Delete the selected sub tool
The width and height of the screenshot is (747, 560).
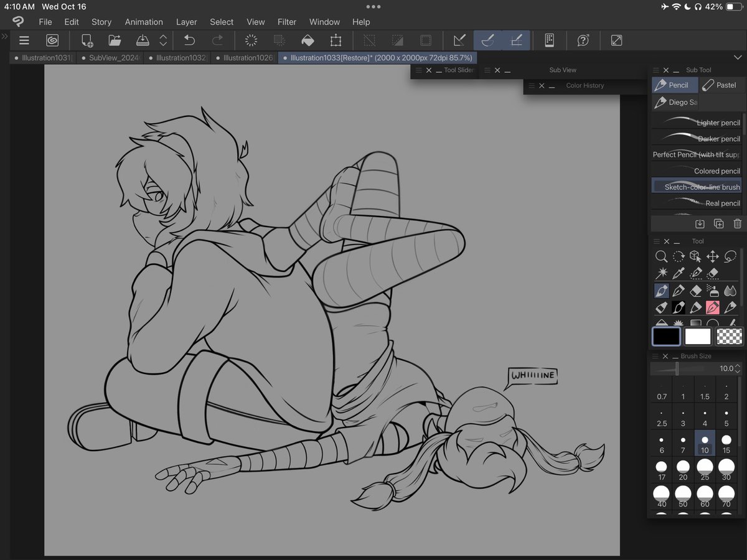(x=737, y=223)
